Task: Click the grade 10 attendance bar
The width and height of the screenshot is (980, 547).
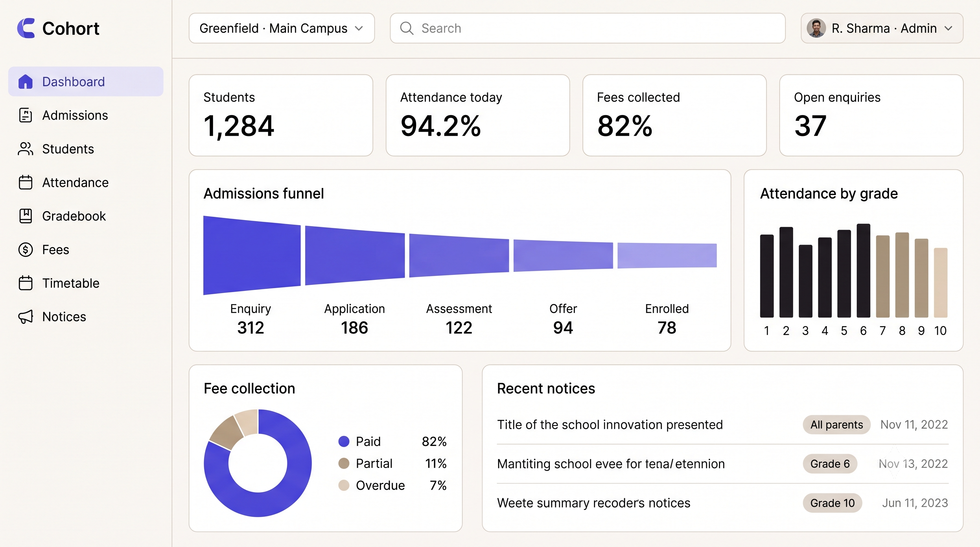Action: point(940,283)
